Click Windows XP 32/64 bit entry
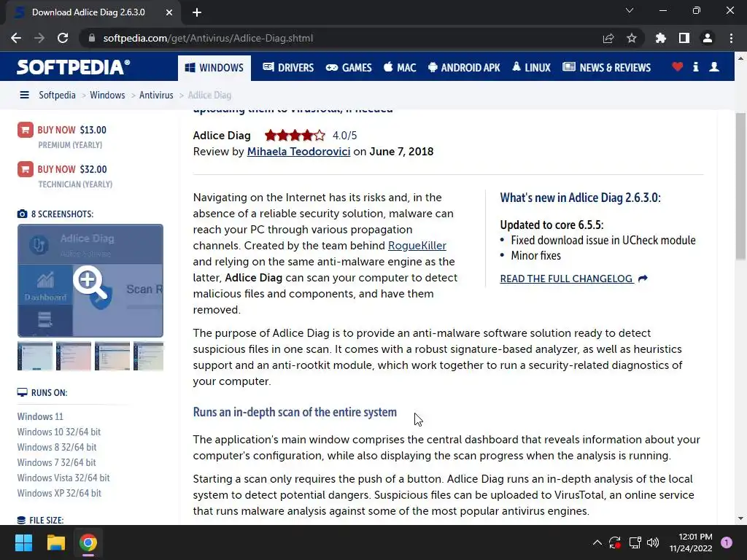Viewport: 747px width, 560px height. 59,493
